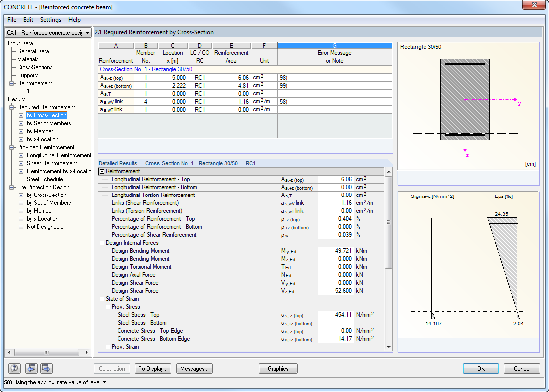Open the CA1 design case dropdown
Screen dimensions: 549x392
(x=48, y=32)
